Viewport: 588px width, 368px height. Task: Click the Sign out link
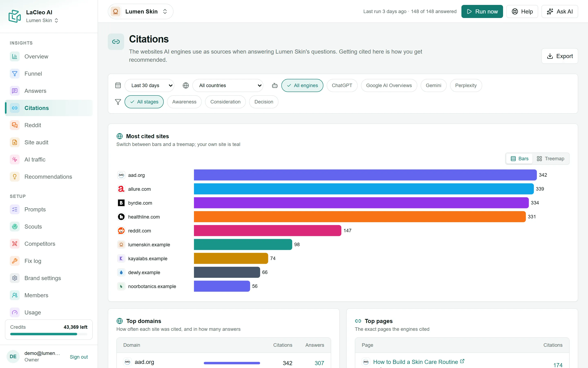click(x=79, y=357)
